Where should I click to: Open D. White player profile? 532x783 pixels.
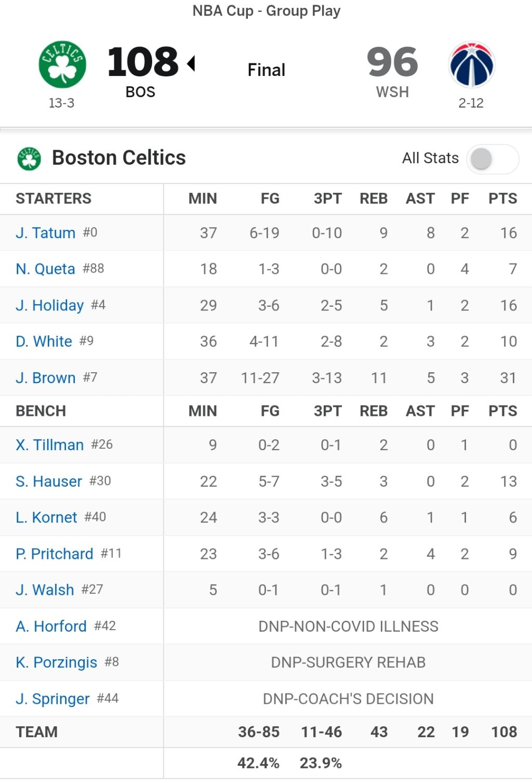click(44, 341)
